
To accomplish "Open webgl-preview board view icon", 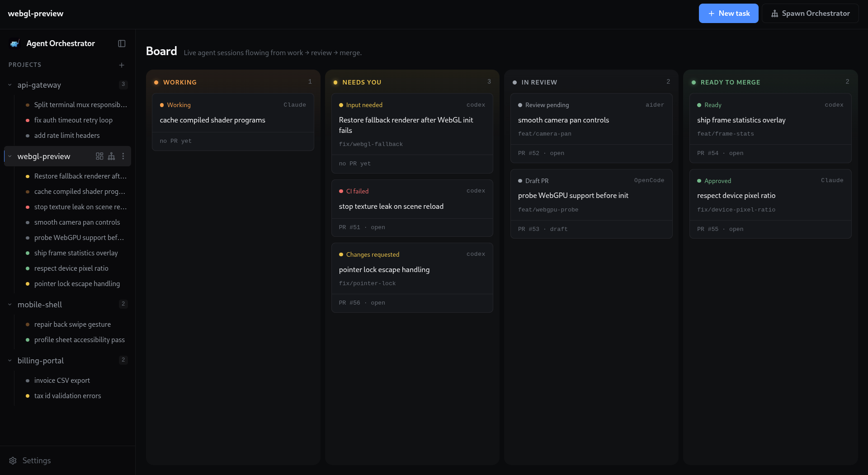I will point(99,156).
